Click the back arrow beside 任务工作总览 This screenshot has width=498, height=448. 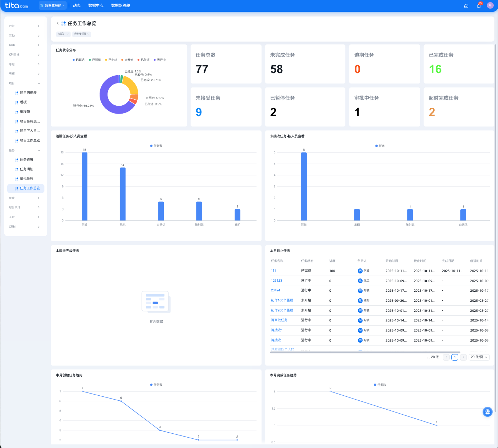click(58, 23)
